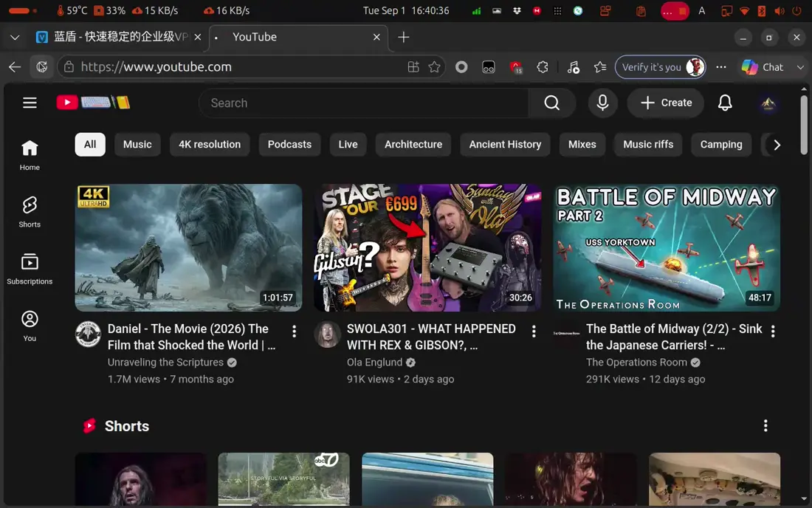Select the Podcasts filter chip
This screenshot has width=812, height=508.
click(289, 145)
